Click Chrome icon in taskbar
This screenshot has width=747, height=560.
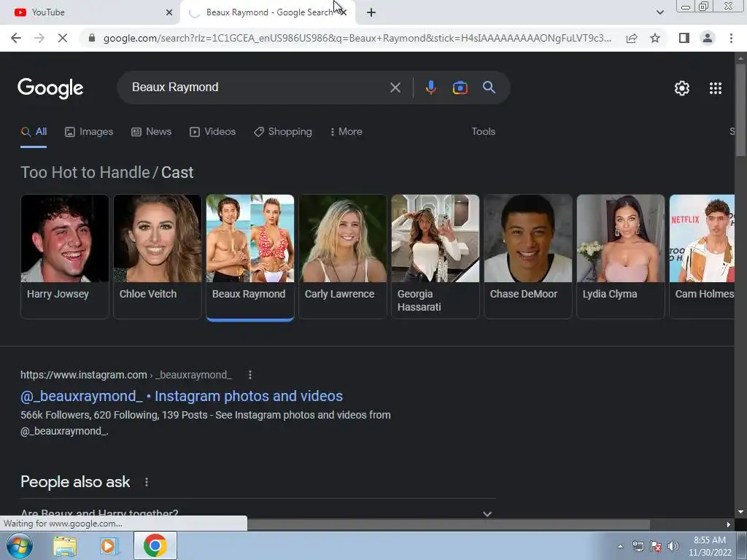(x=155, y=545)
